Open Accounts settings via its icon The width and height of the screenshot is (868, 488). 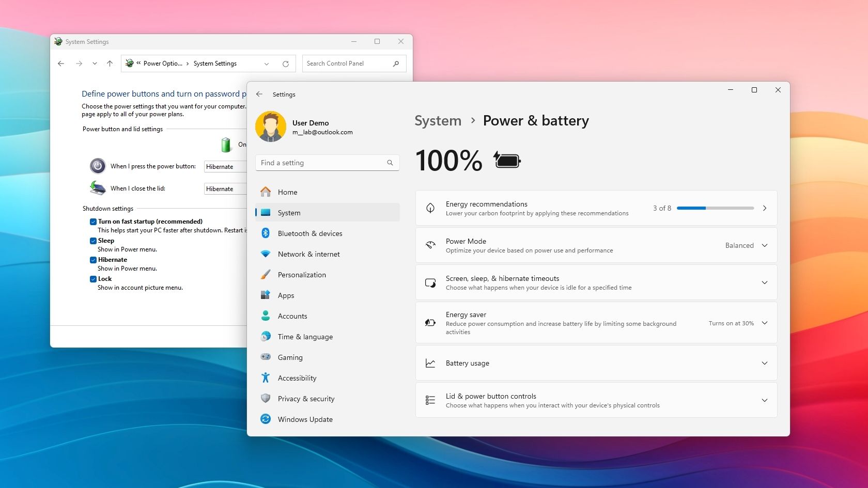(x=265, y=316)
